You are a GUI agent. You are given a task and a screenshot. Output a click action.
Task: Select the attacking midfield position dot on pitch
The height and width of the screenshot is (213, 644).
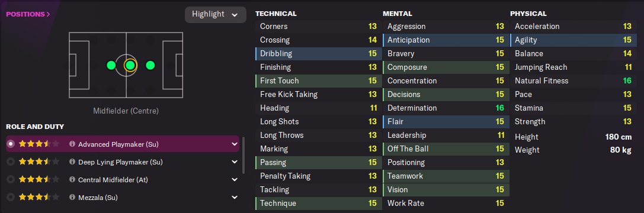pyautogui.click(x=150, y=65)
